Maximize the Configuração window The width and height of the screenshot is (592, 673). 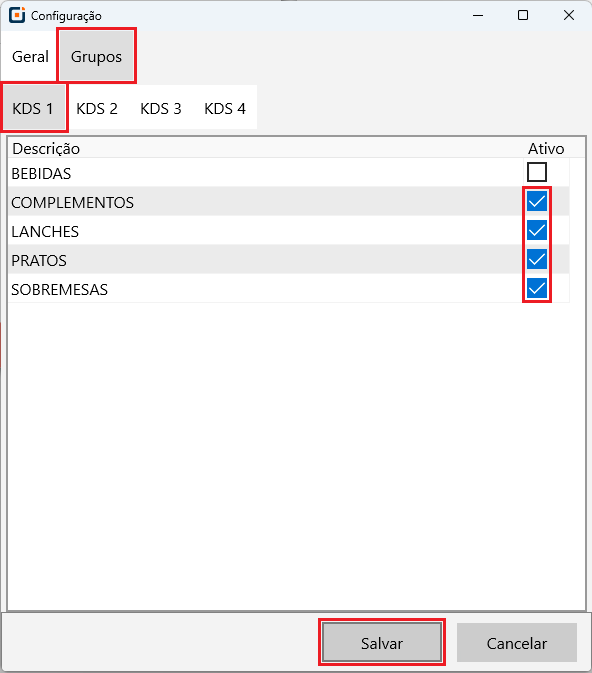point(523,15)
